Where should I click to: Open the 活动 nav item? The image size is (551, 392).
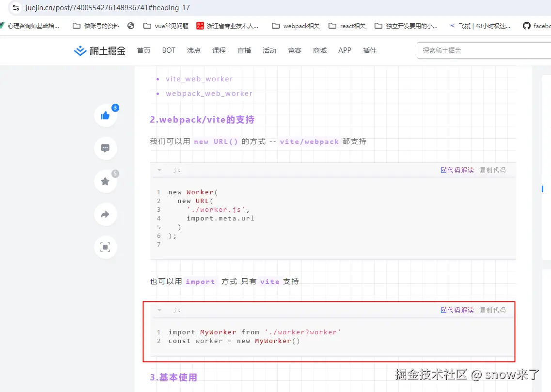pos(269,50)
